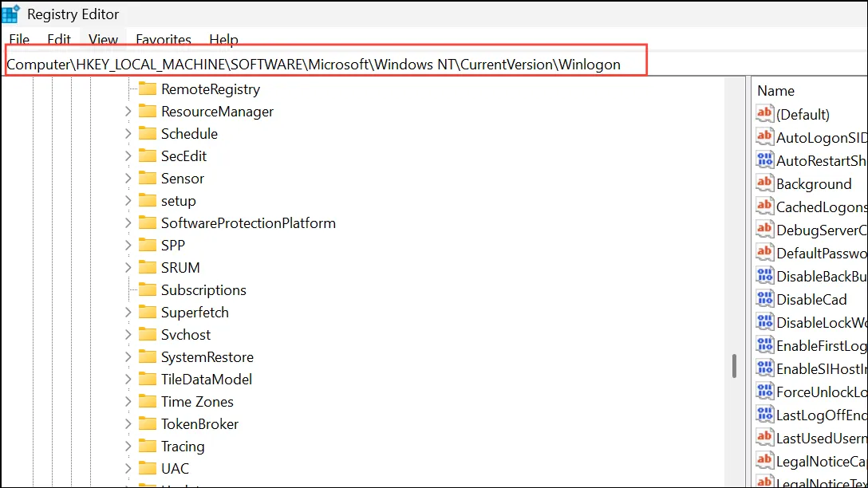The height and width of the screenshot is (488, 868).
Task: Expand the Tracing key
Action: tap(128, 446)
